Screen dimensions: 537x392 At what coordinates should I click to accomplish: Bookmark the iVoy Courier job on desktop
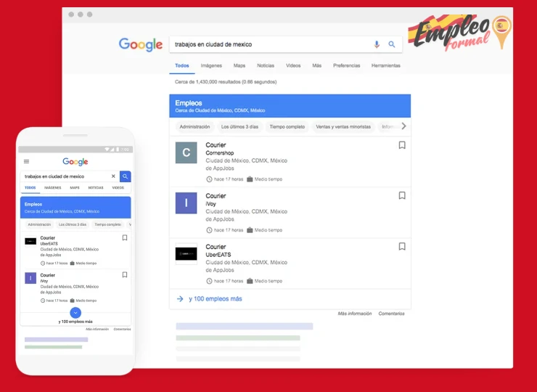click(402, 195)
